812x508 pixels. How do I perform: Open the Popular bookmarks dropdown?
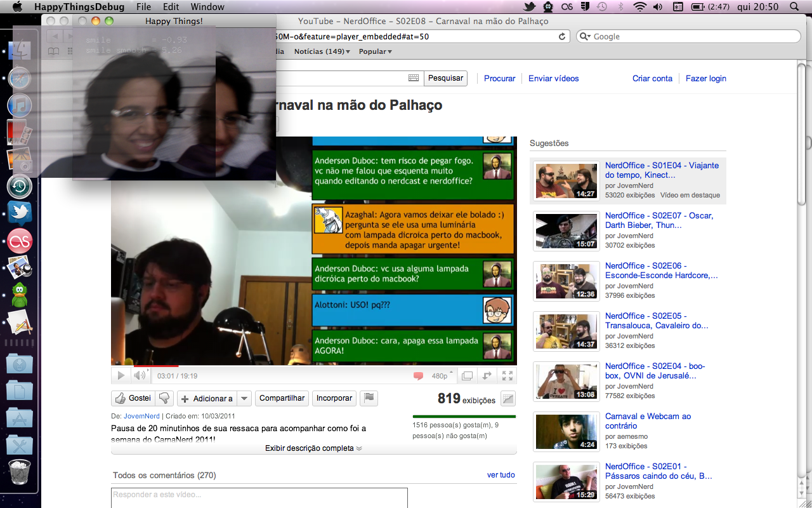[x=376, y=51]
